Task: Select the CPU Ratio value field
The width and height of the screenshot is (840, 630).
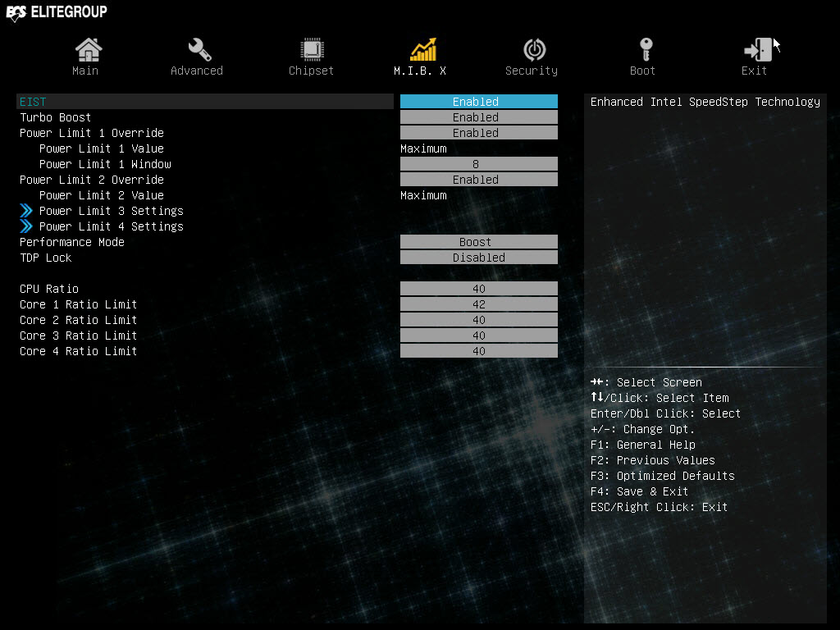Action: tap(478, 289)
